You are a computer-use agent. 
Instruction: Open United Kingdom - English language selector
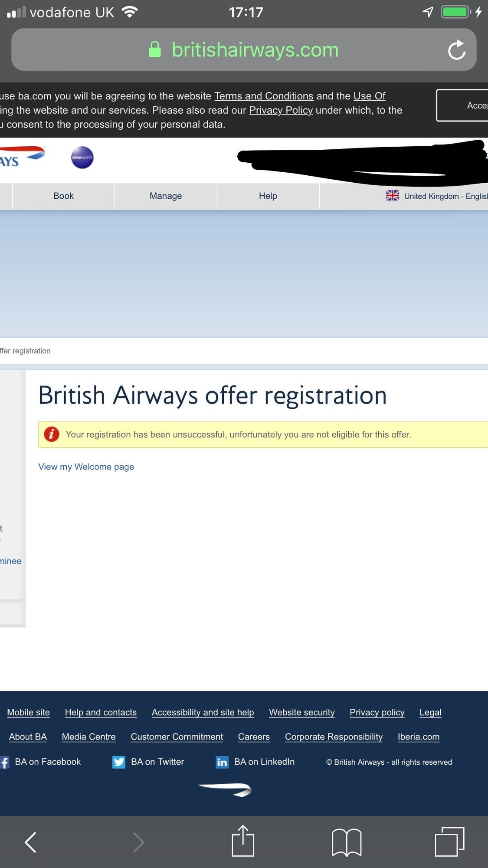437,196
